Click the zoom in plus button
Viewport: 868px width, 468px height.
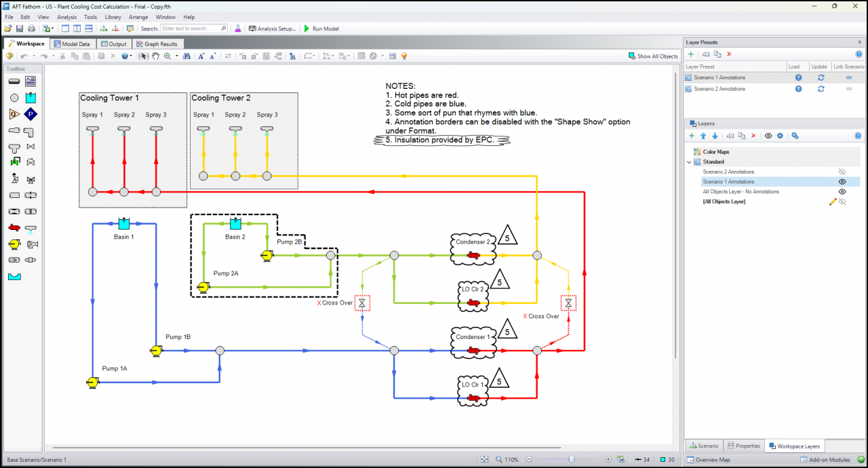pos(608,460)
